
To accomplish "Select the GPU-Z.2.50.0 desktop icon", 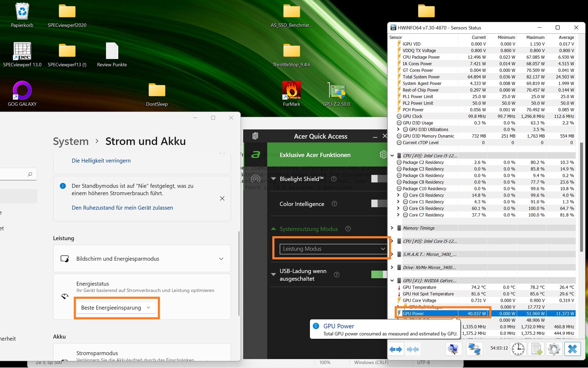I will coord(336,94).
